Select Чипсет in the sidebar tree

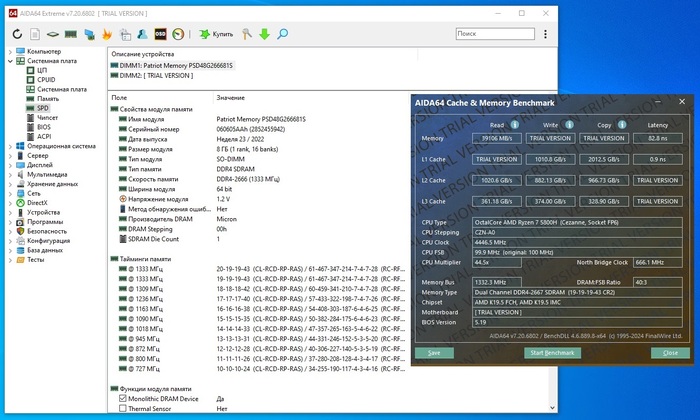[48, 117]
